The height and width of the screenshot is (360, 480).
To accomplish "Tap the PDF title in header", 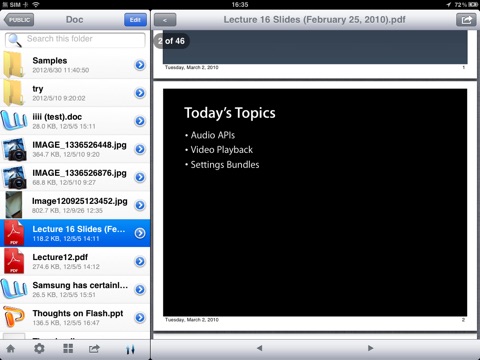I will [314, 20].
